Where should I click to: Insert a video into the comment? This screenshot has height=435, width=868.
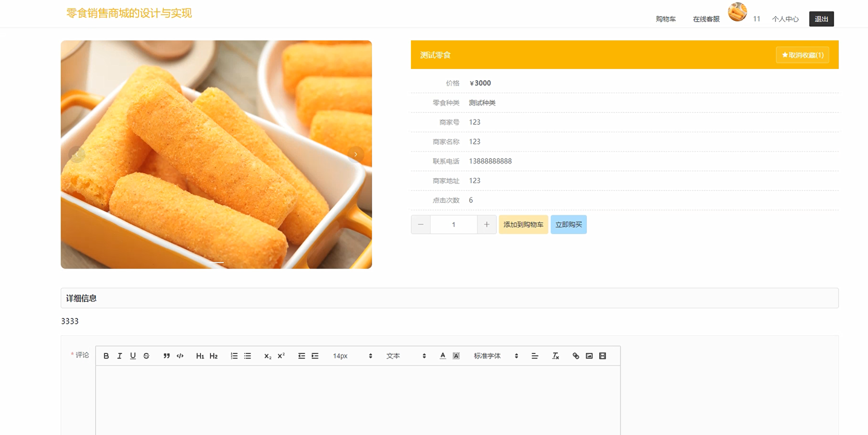tap(602, 356)
